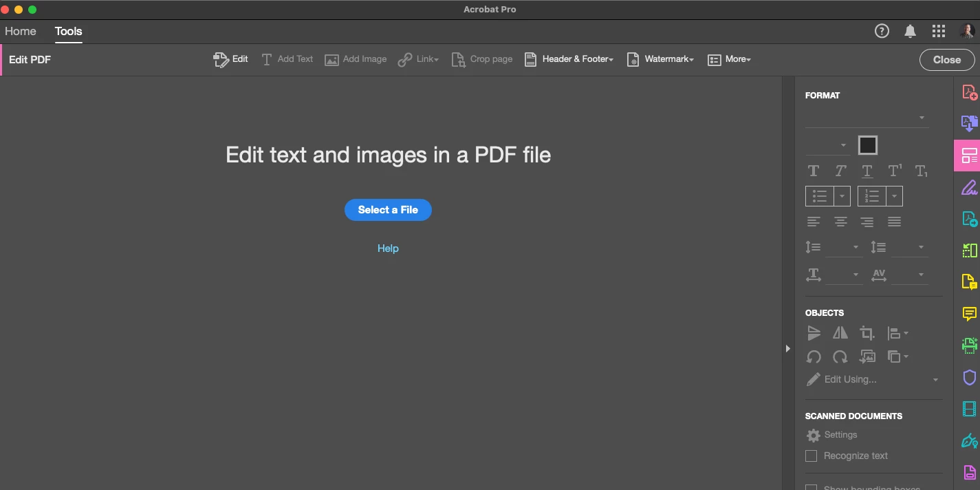Apply bulleted list formatting
The image size is (980, 490).
820,196
